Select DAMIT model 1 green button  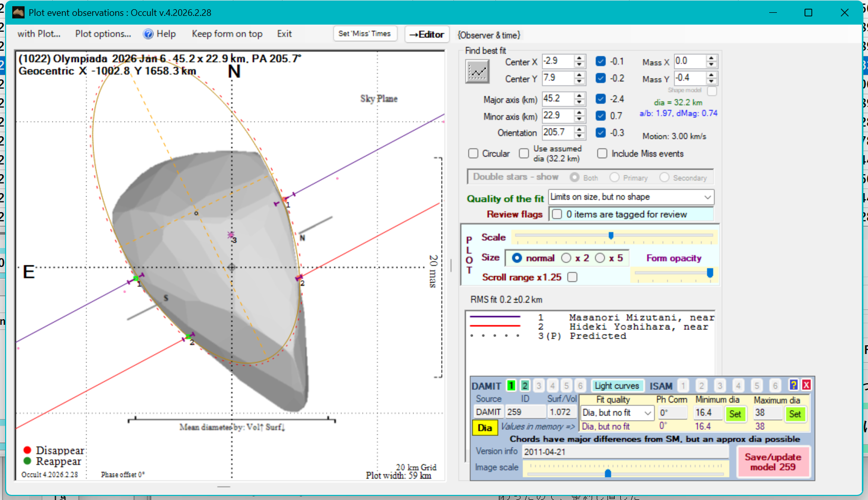(511, 385)
